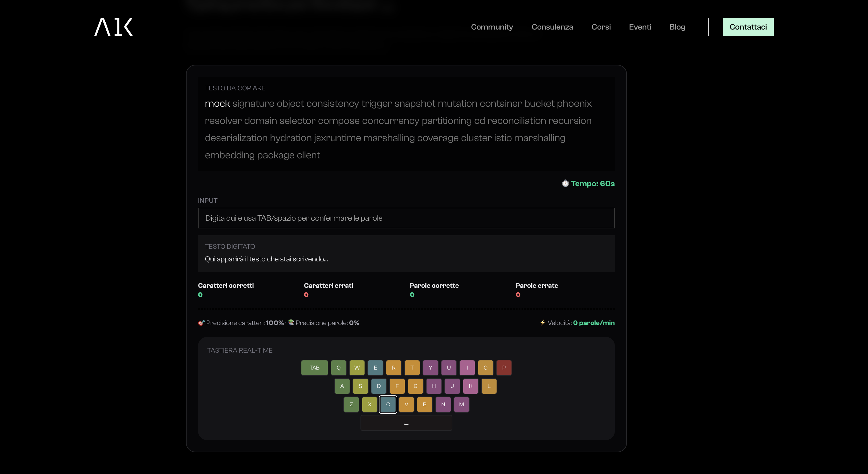Click the T key on virtual keyboard

(412, 368)
